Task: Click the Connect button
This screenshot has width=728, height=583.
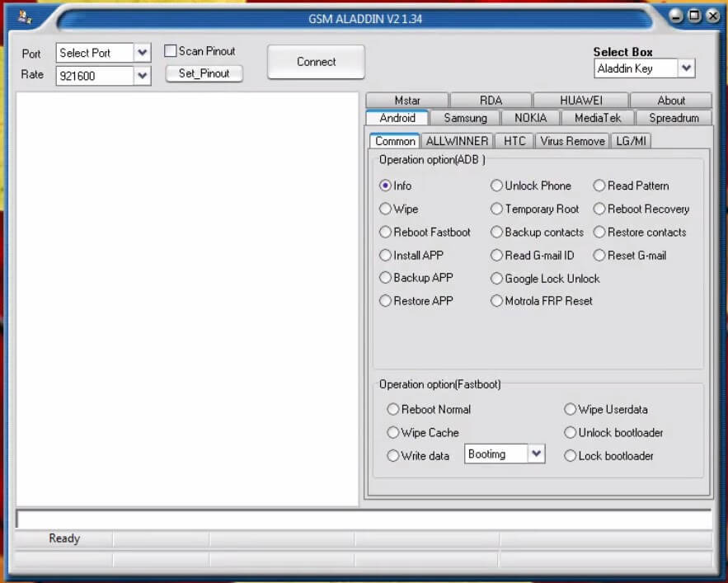Action: pyautogui.click(x=315, y=61)
